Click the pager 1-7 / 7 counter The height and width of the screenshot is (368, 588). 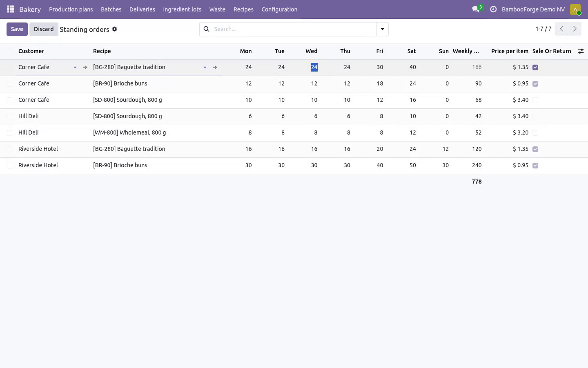[543, 29]
